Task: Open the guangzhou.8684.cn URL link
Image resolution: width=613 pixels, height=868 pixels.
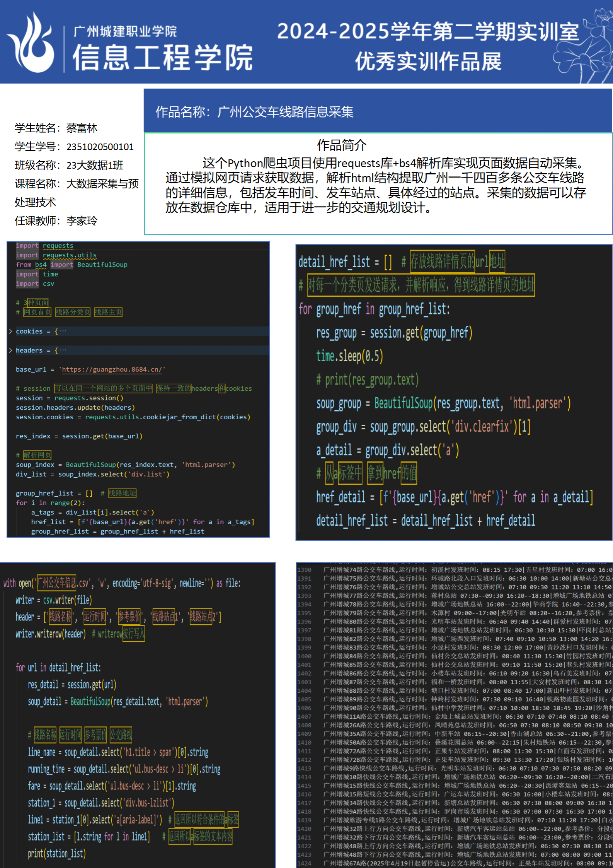Action: pyautogui.click(x=112, y=369)
